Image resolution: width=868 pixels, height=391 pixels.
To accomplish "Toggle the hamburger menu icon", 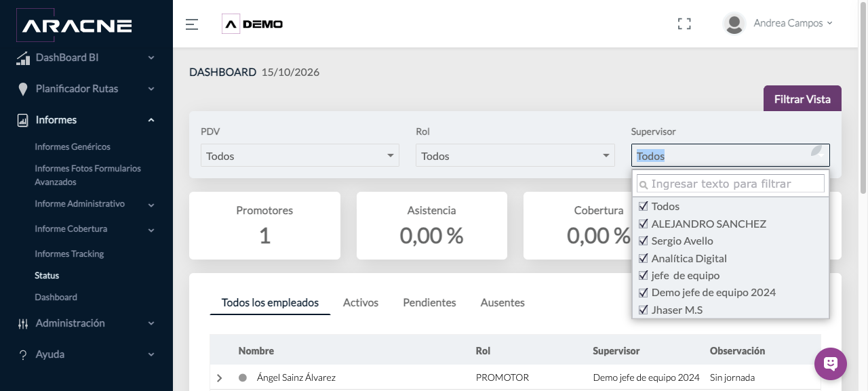I will pos(192,24).
